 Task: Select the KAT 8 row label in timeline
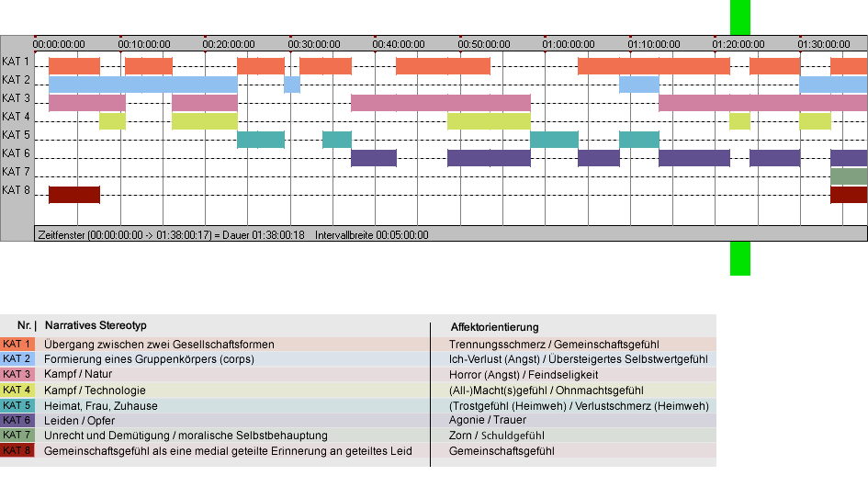[16, 190]
